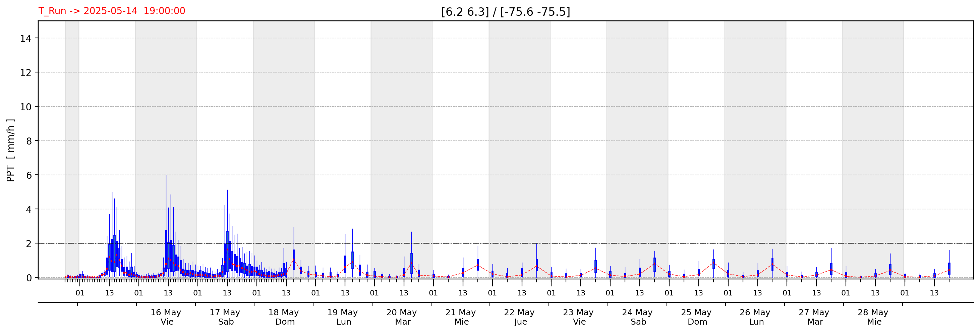This screenshot has height=333, width=980.
Task: Click the red T_Run timestamp text
Action: 112,11
